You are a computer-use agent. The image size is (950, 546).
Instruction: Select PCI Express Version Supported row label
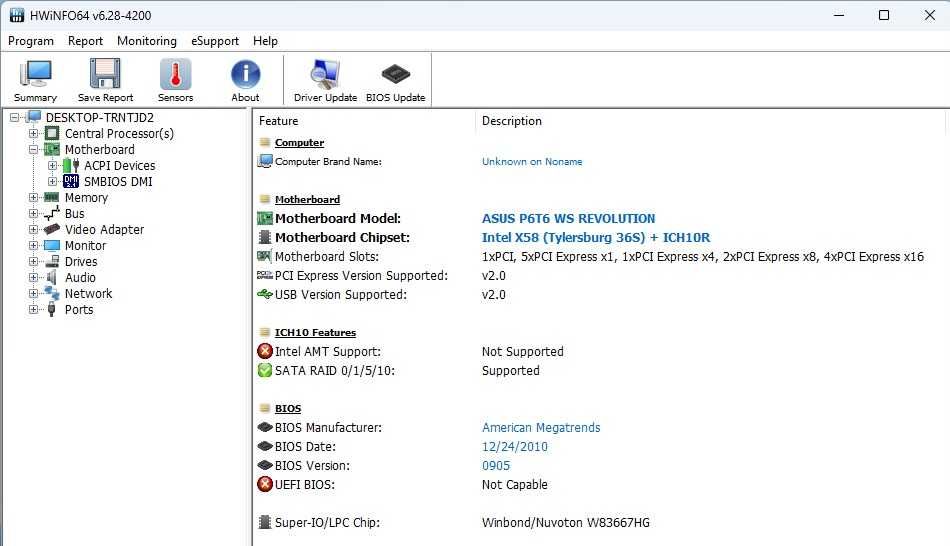coord(361,276)
